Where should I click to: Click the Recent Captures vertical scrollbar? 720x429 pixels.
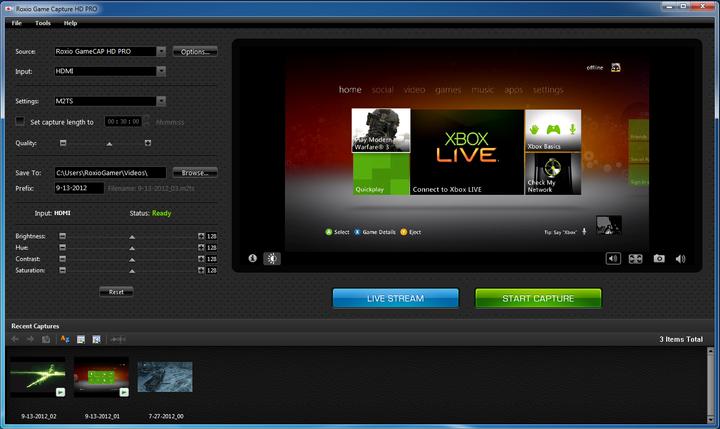pyautogui.click(x=710, y=385)
